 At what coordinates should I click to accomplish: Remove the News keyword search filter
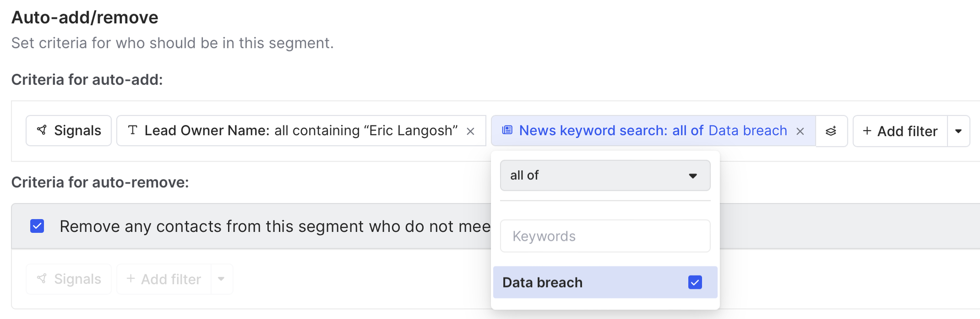[x=800, y=131]
